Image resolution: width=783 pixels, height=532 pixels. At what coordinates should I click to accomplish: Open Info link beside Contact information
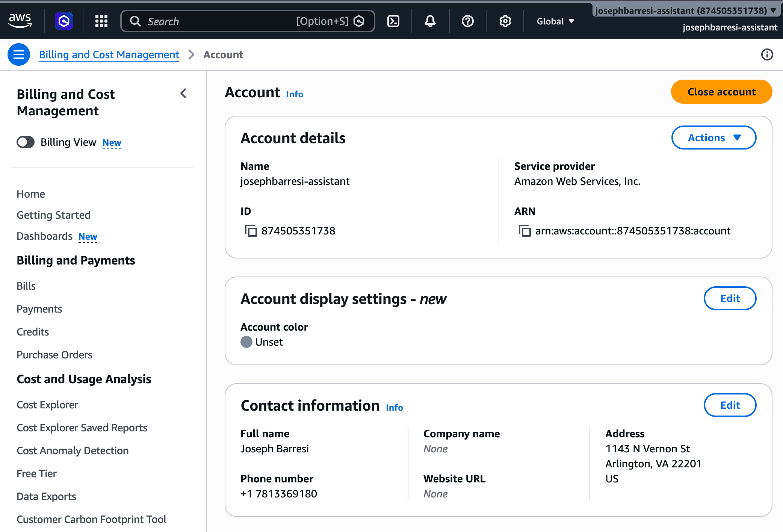(395, 407)
